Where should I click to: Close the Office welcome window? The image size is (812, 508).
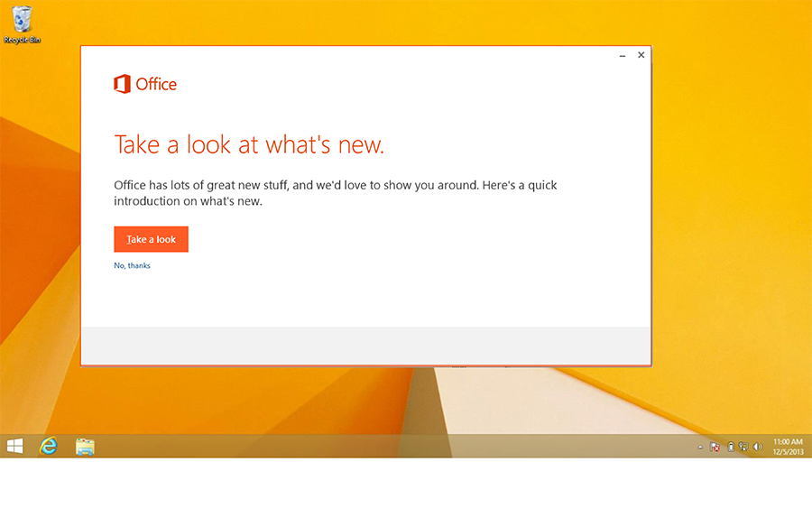point(641,55)
